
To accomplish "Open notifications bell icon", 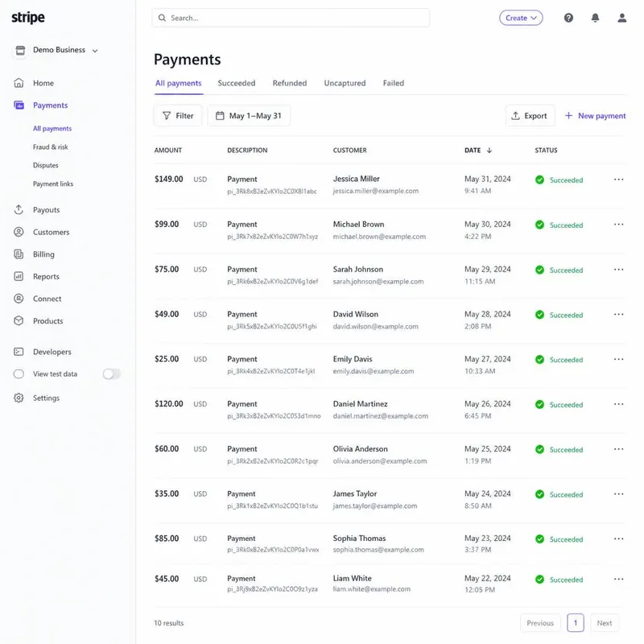I will pyautogui.click(x=595, y=18).
